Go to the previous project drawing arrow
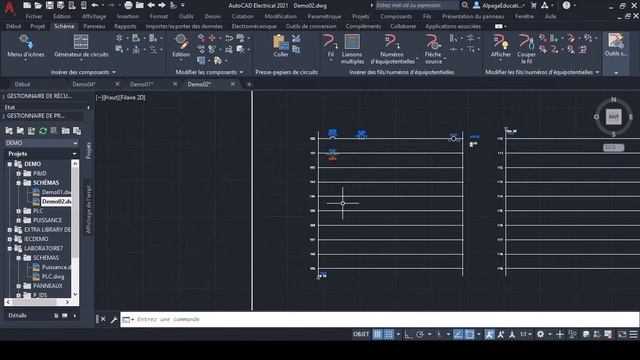Image resolution: width=640 pixels, height=360 pixels. (151, 5)
